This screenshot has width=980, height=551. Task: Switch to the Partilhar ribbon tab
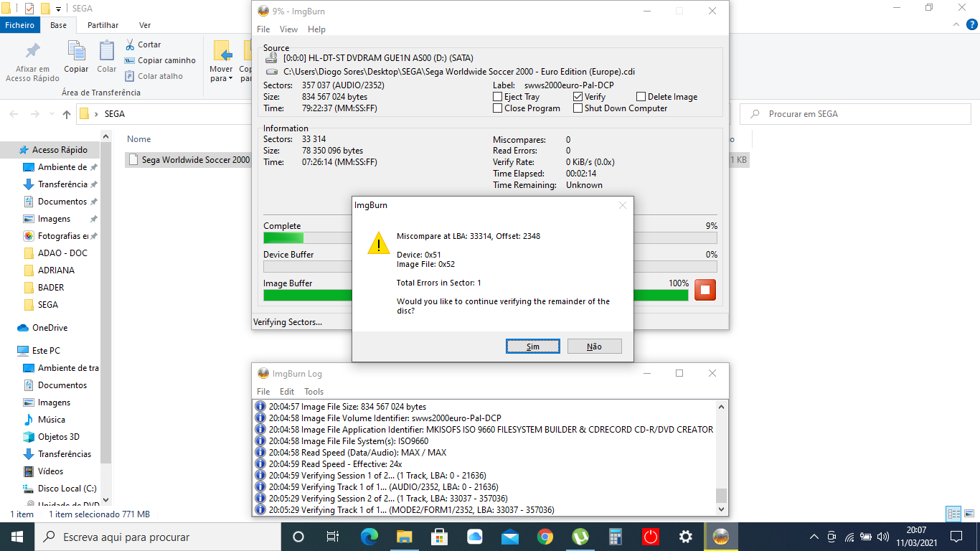[x=103, y=25]
